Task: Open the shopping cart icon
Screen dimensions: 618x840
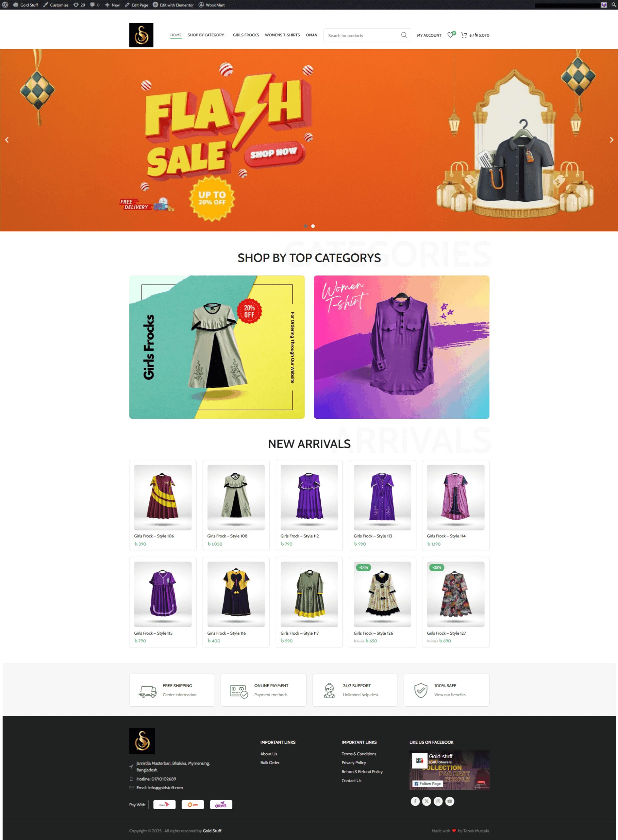Action: 464,35
